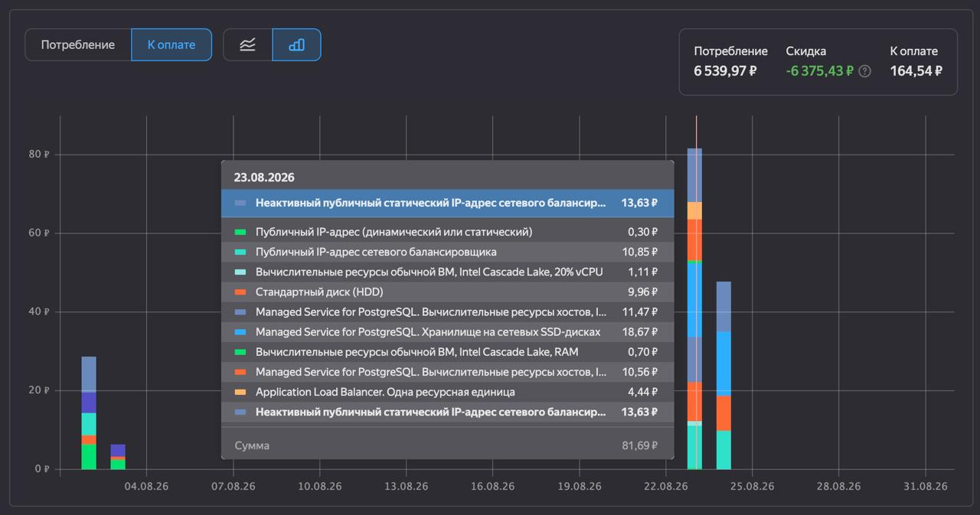Image resolution: width=980 pixels, height=515 pixels.
Task: Switch chart to line graph view icon
Action: click(x=247, y=44)
